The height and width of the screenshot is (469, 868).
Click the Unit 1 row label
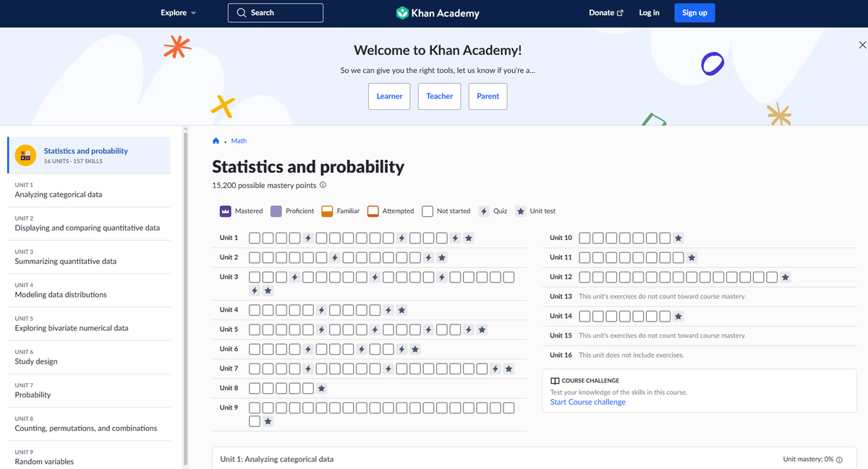tap(229, 238)
